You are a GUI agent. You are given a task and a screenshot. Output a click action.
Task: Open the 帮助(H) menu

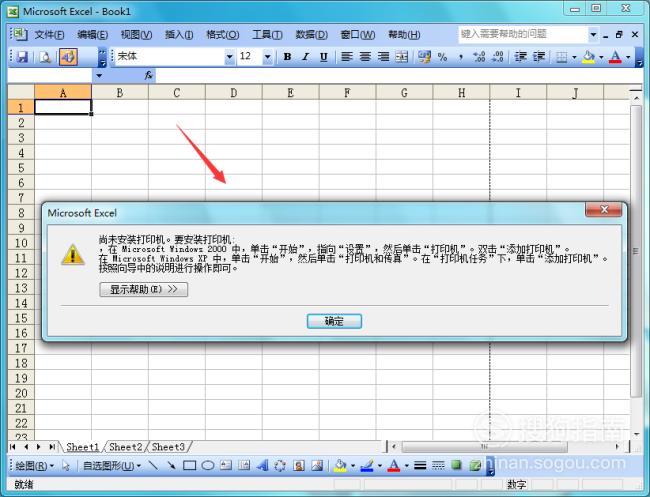pos(404,35)
